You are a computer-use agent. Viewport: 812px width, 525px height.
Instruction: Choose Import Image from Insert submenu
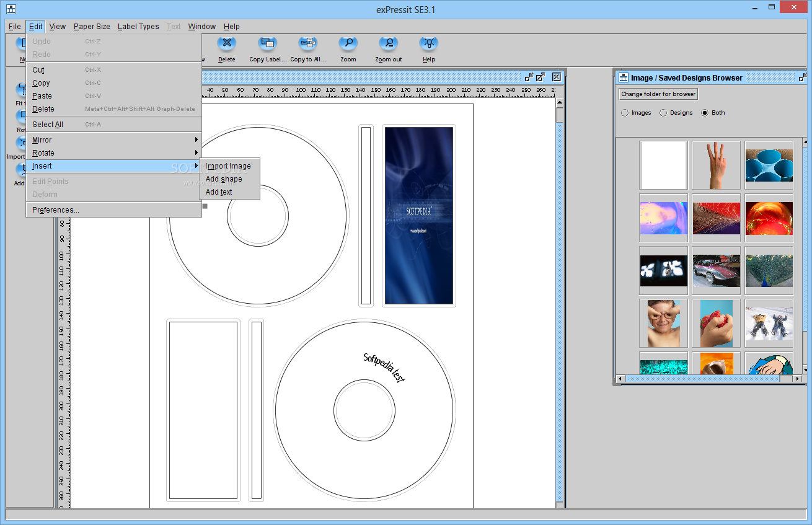pos(228,166)
